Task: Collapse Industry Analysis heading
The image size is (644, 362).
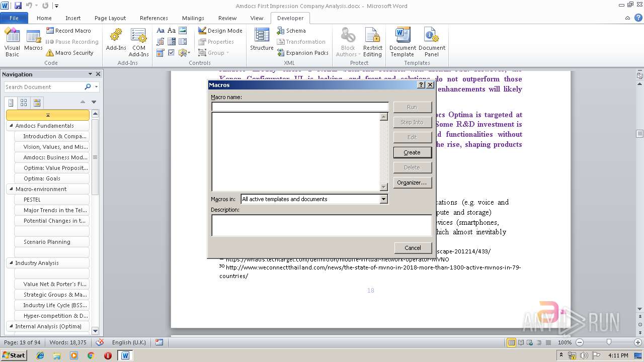Action: [11, 263]
